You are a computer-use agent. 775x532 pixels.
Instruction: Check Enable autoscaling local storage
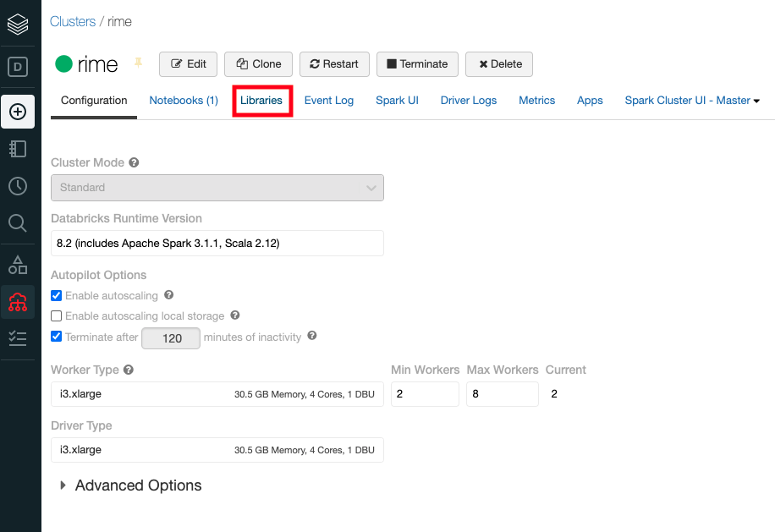(57, 315)
